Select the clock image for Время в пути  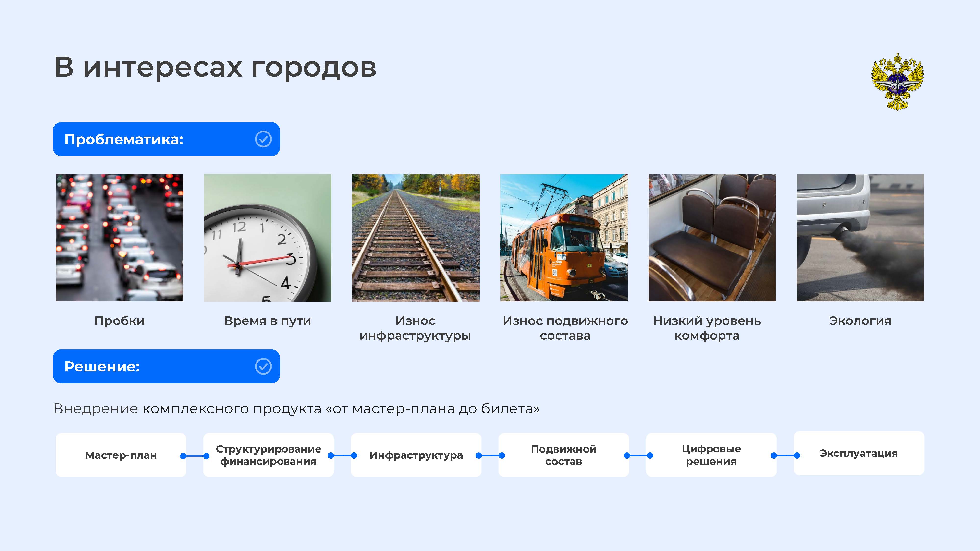[x=268, y=238]
